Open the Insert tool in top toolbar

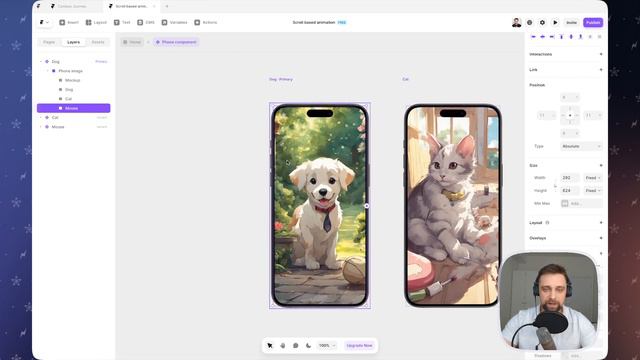pos(69,22)
